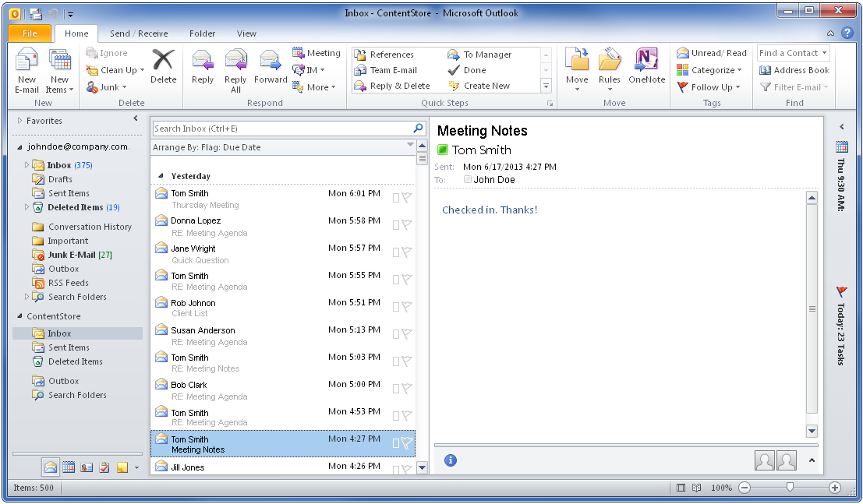Open Outlook Help question mark
The width and height of the screenshot is (863, 504).
(847, 33)
